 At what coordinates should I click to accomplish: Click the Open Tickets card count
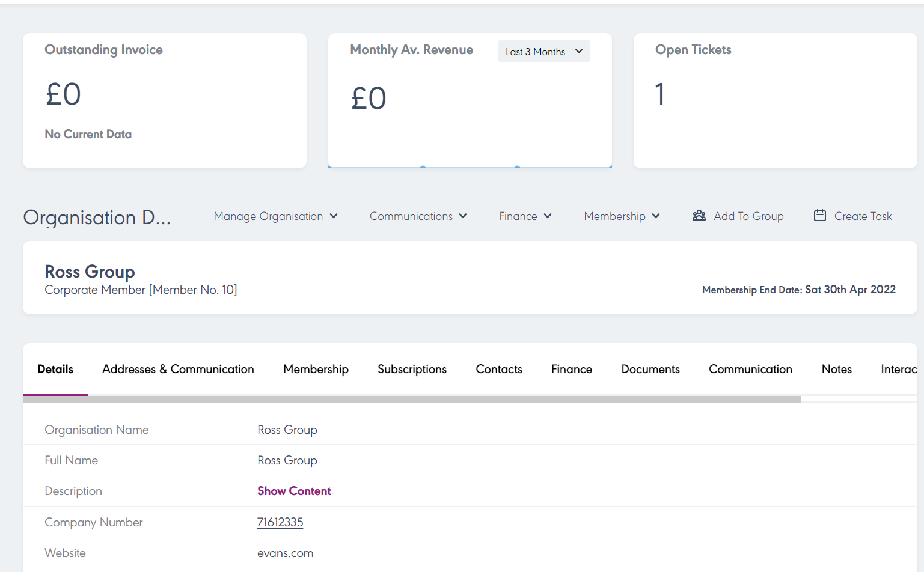[660, 94]
